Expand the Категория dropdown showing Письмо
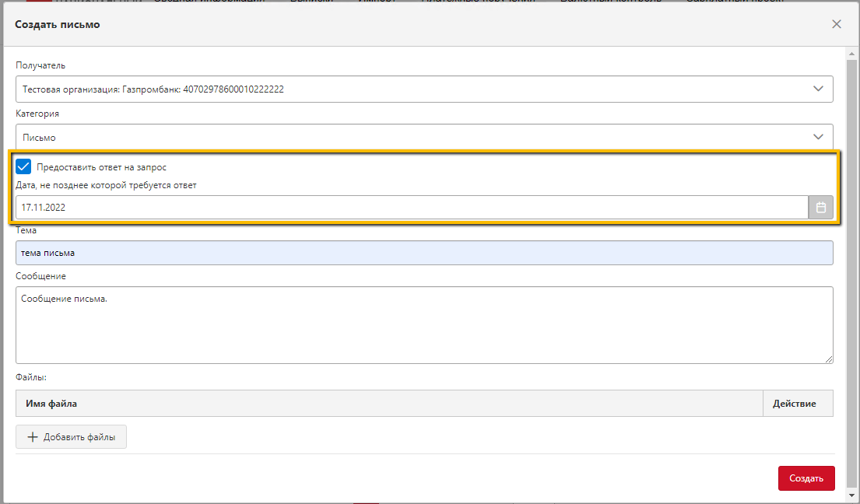 [x=424, y=137]
